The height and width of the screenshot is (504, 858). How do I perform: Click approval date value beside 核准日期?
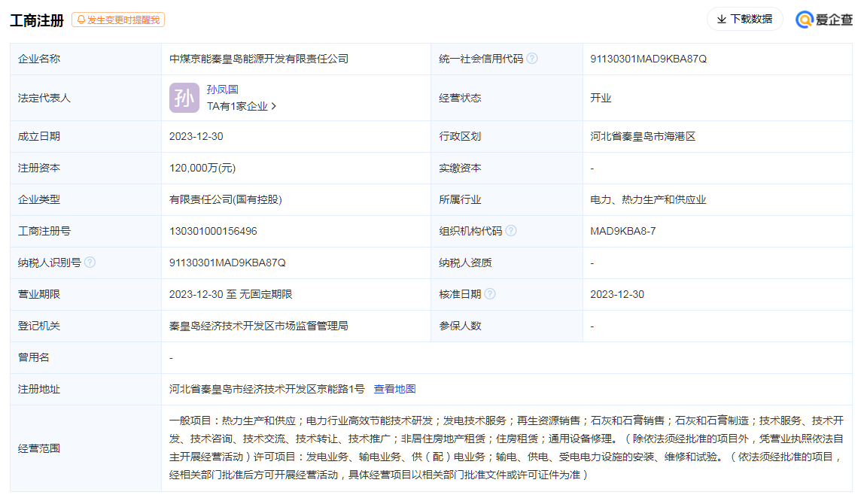616,295
